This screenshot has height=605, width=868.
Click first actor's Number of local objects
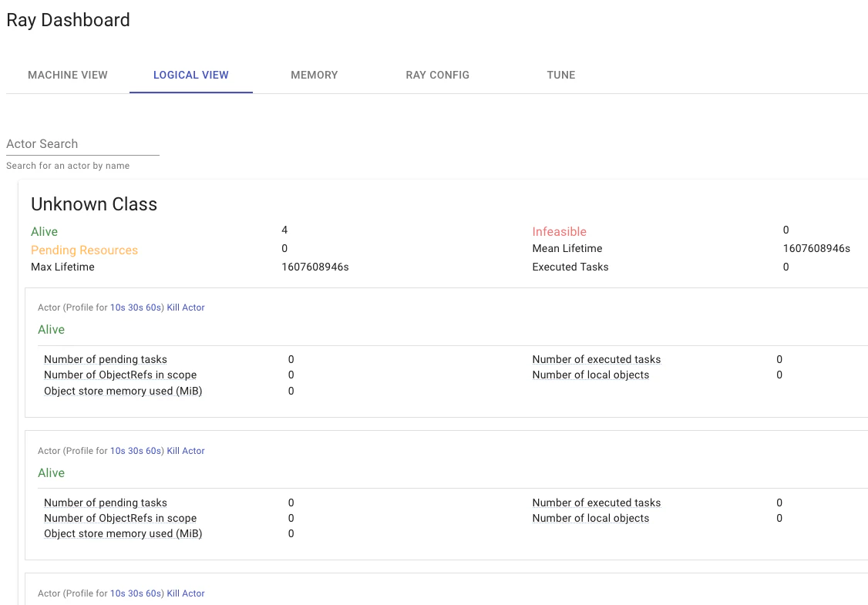point(590,375)
